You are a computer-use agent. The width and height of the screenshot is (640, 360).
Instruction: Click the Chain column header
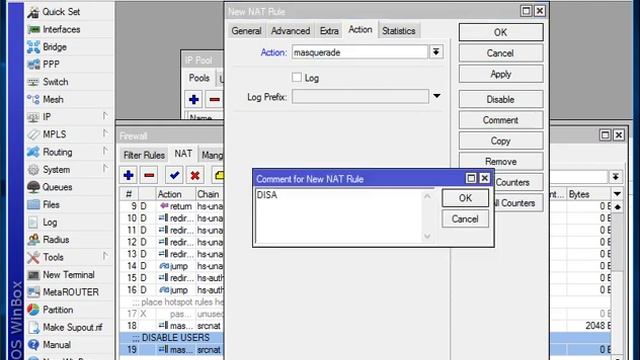(209, 194)
